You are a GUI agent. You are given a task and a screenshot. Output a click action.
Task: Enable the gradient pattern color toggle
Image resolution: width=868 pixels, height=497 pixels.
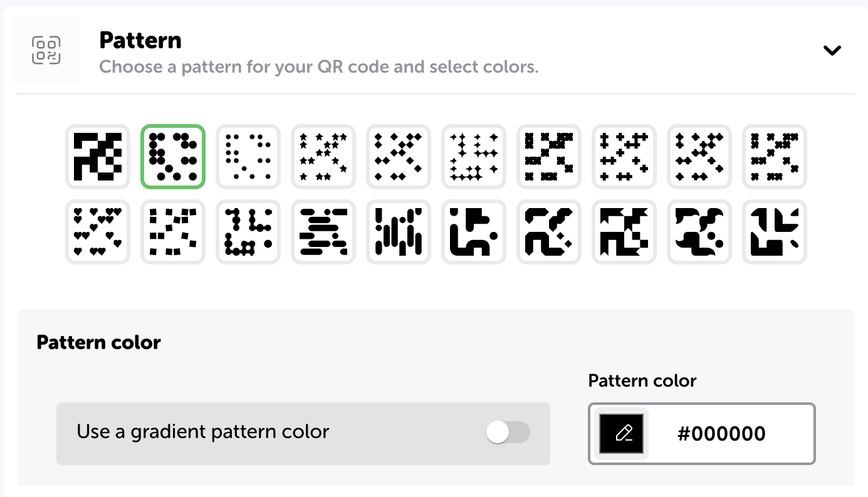pos(508,433)
